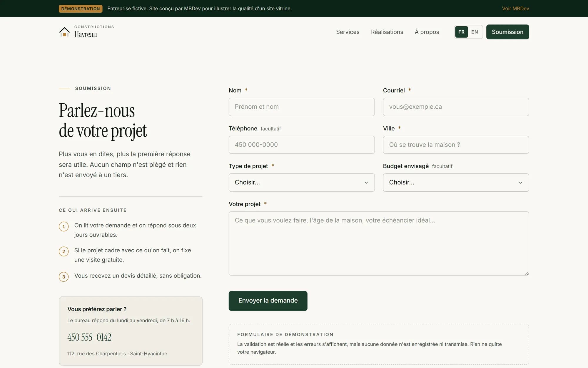This screenshot has height=368, width=588.
Task: Submit with Envoyer la demande button
Action: tap(268, 301)
